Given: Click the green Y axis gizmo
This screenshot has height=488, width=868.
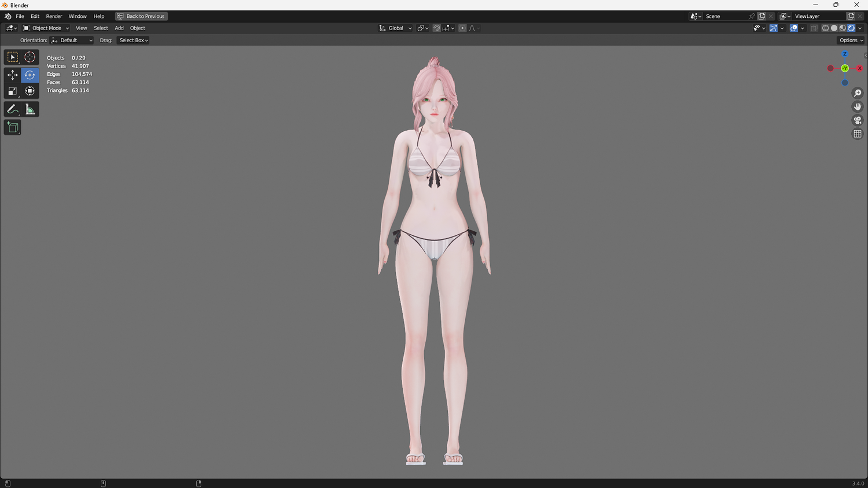Looking at the screenshot, I should tap(845, 68).
